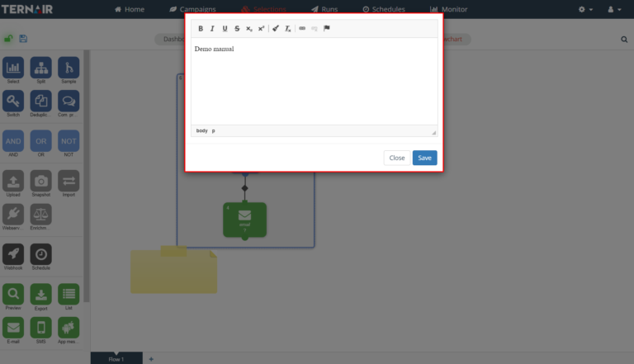Click the yellow sticky note on the canvas
Screen dimensions: 634x364
click(x=173, y=270)
